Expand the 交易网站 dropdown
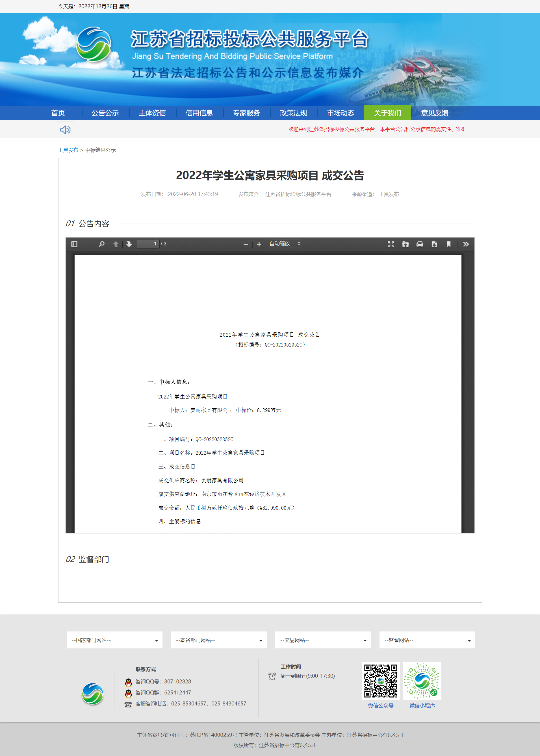 (x=323, y=640)
